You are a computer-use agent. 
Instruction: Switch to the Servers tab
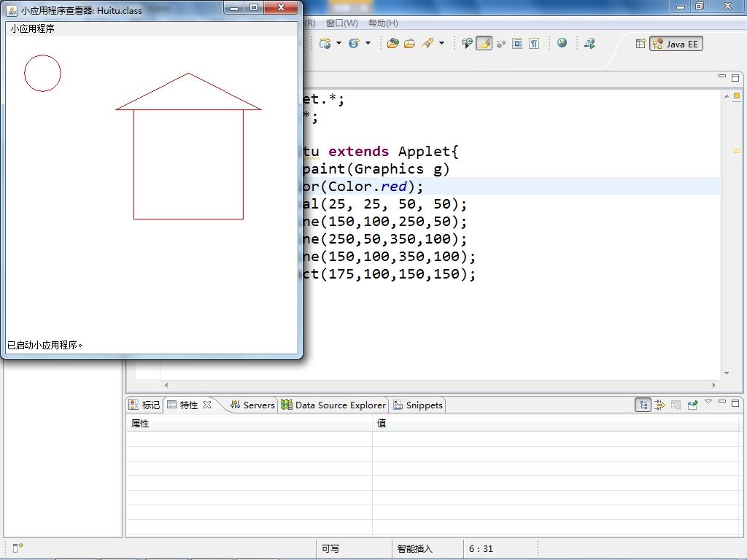coord(252,405)
